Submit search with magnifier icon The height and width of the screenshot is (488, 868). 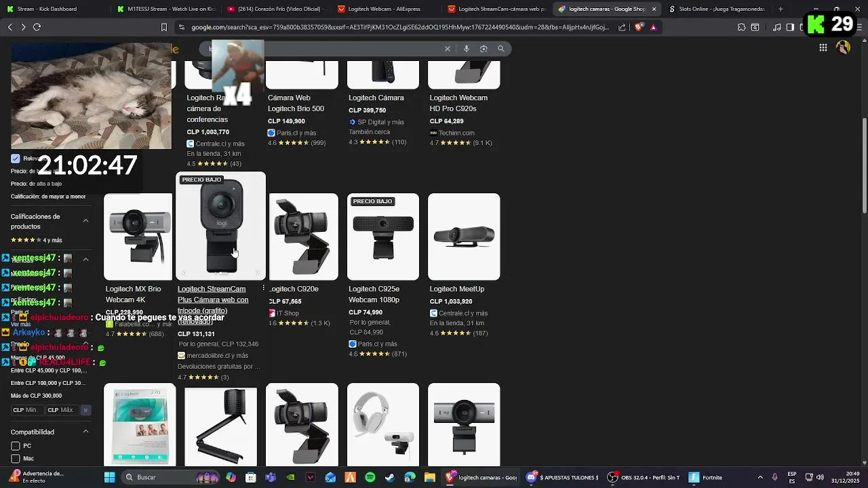click(501, 49)
